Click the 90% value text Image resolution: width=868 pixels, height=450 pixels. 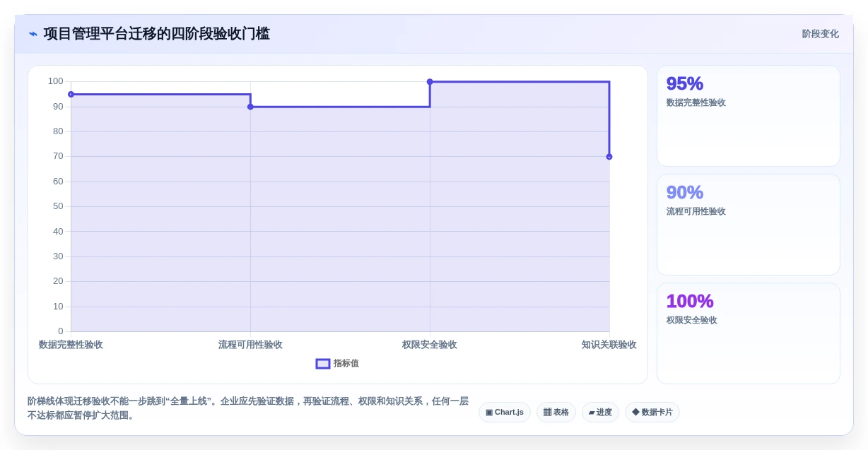[x=684, y=192]
